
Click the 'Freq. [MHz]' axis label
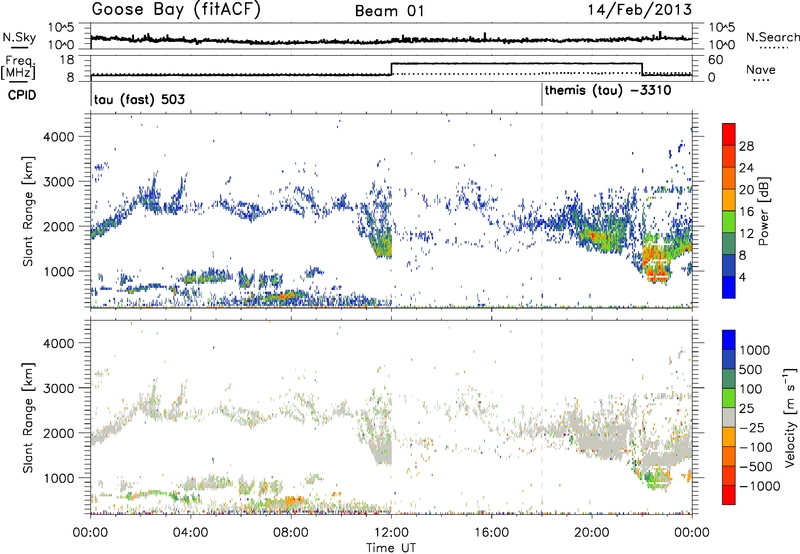(x=18, y=68)
